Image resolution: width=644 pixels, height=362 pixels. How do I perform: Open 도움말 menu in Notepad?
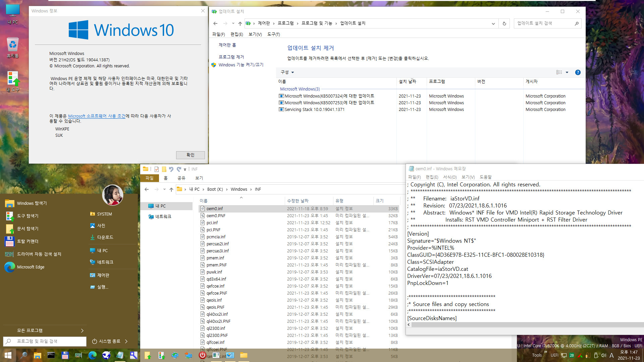click(485, 177)
